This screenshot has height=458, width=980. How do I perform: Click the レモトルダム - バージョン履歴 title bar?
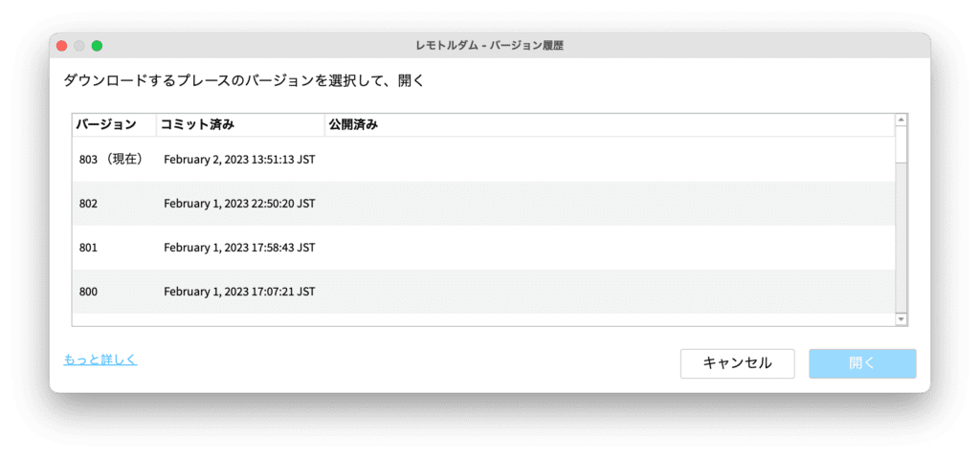coord(490,46)
